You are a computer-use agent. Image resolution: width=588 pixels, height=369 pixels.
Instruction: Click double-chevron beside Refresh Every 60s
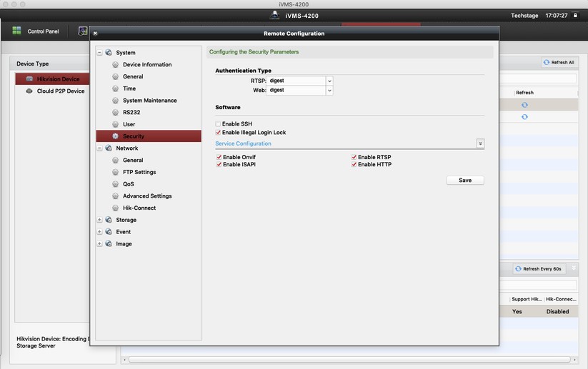[574, 268]
